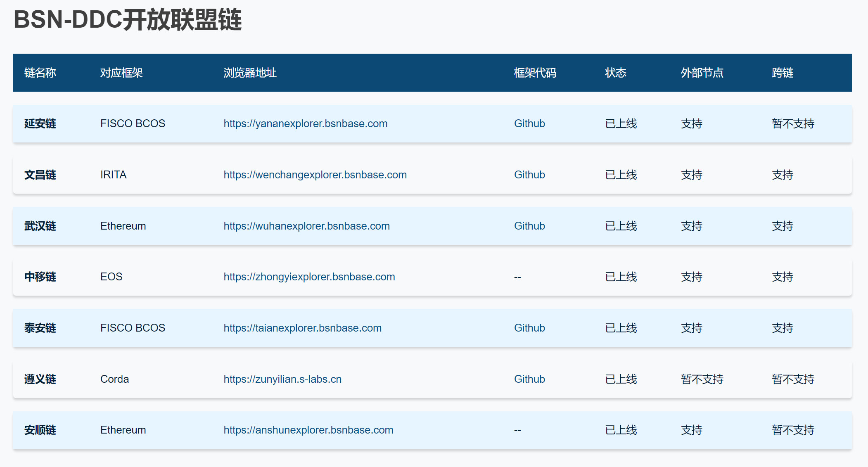Click Github link in 遵义链 row

(529, 379)
